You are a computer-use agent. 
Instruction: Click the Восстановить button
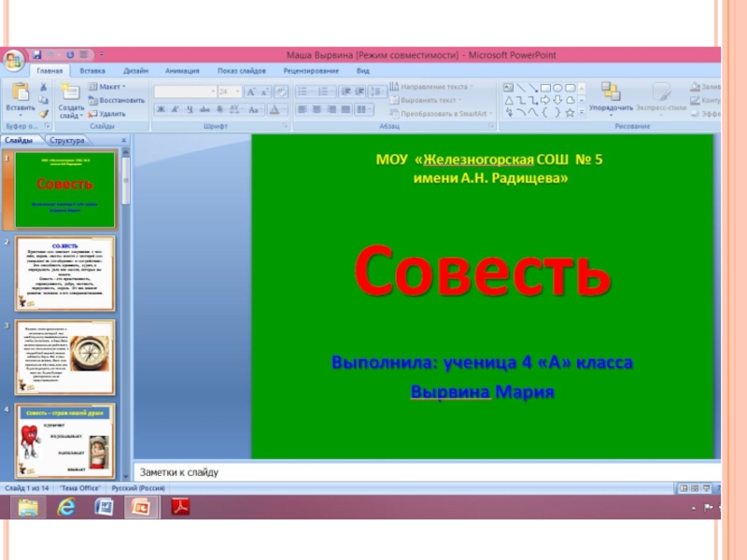pos(116,100)
